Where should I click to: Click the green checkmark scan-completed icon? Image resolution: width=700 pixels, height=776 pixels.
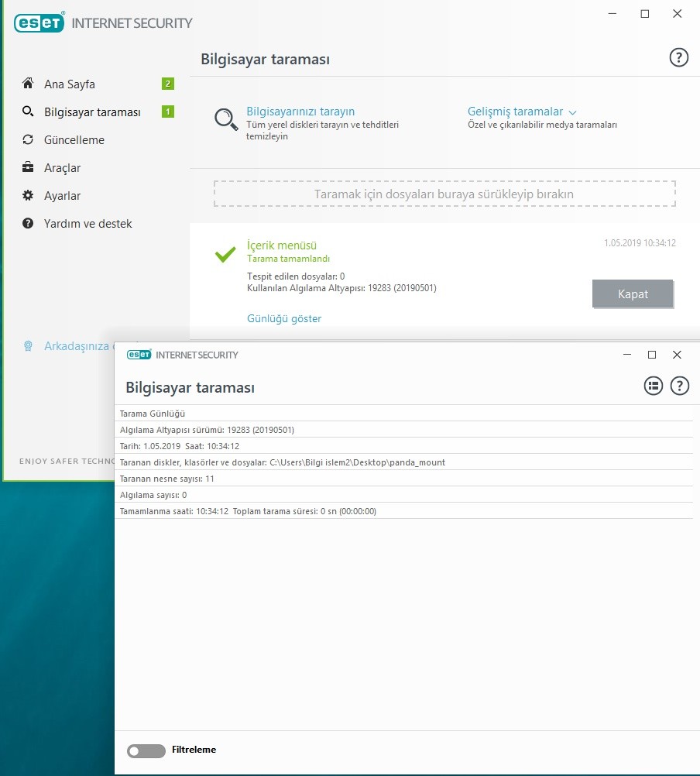coord(225,254)
